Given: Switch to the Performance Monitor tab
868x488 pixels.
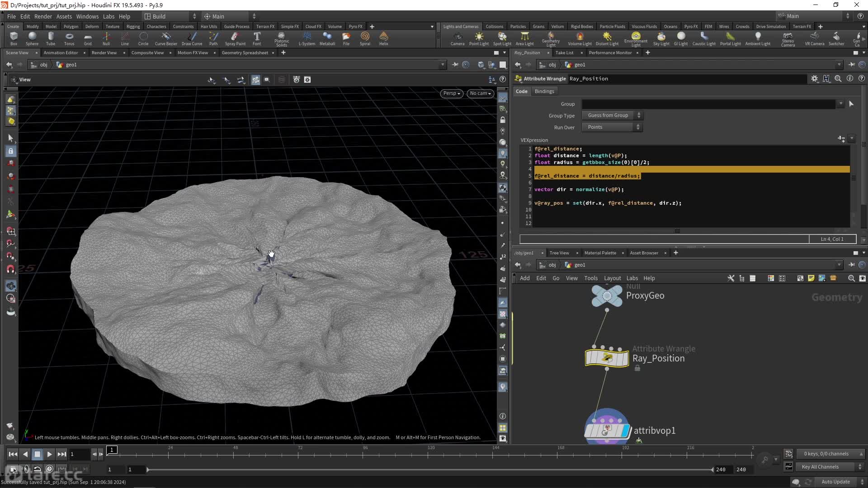Looking at the screenshot, I should (x=610, y=53).
